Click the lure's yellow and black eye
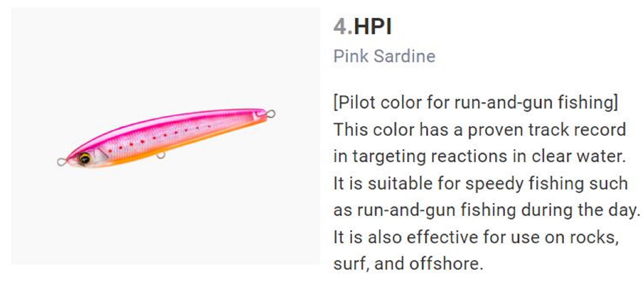 (x=85, y=158)
